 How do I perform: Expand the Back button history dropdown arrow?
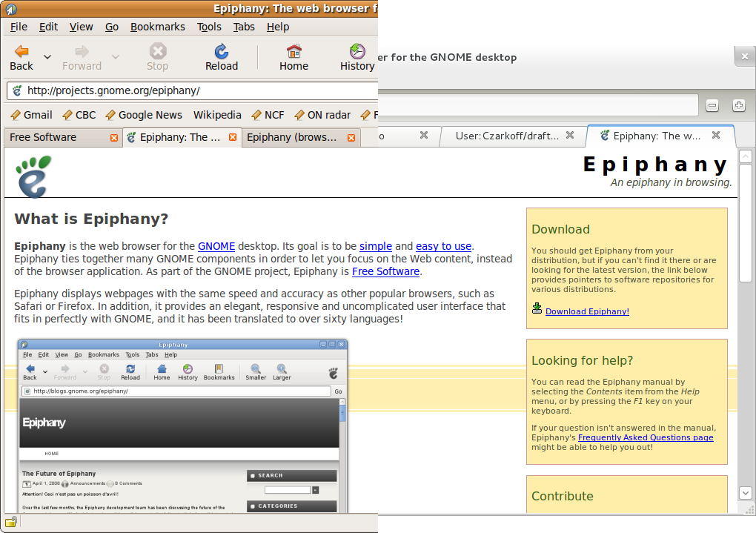pyautogui.click(x=47, y=57)
